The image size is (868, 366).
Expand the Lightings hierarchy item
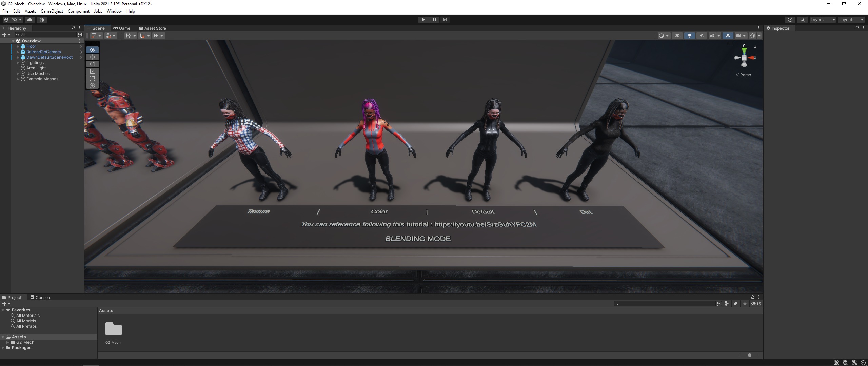click(18, 63)
